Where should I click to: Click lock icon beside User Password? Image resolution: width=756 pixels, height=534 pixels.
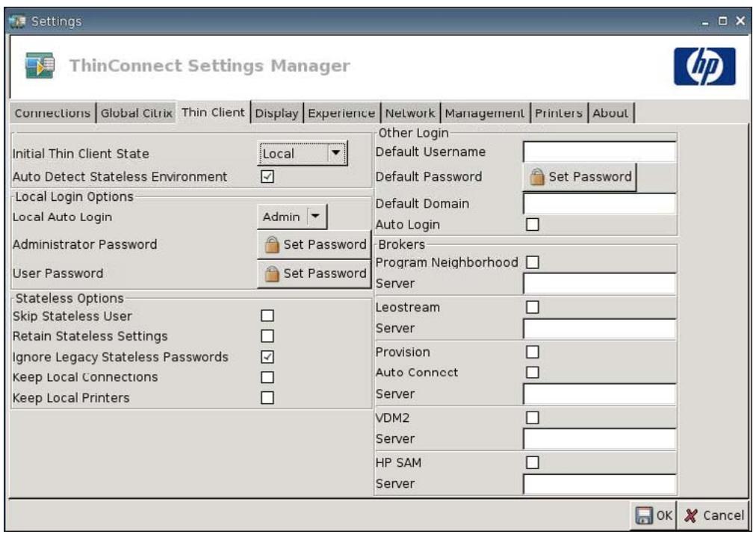click(271, 273)
